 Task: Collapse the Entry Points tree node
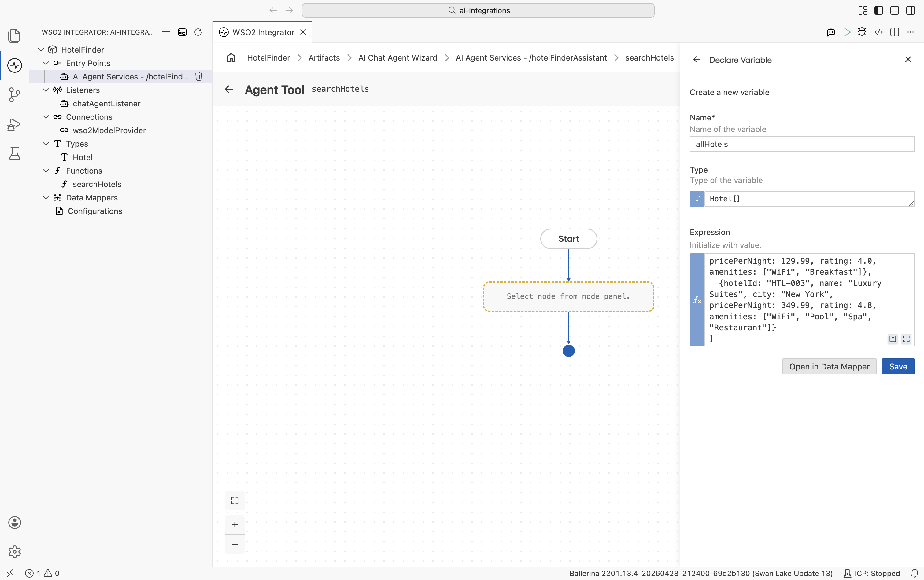tap(46, 63)
